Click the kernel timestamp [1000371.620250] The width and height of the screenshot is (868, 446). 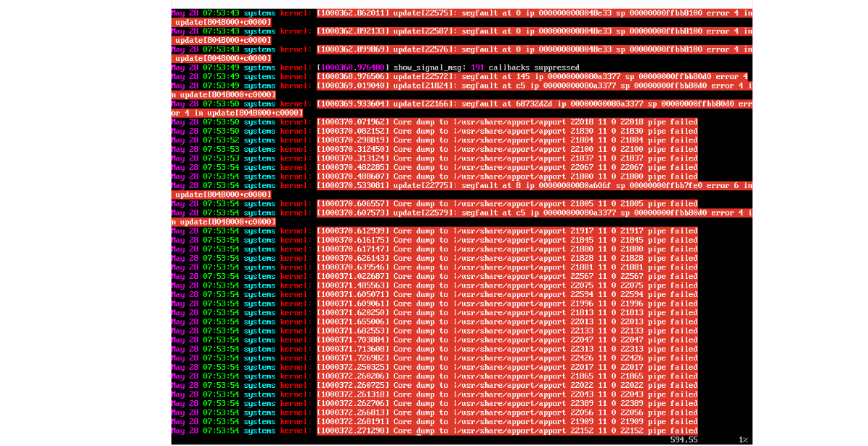(353, 312)
